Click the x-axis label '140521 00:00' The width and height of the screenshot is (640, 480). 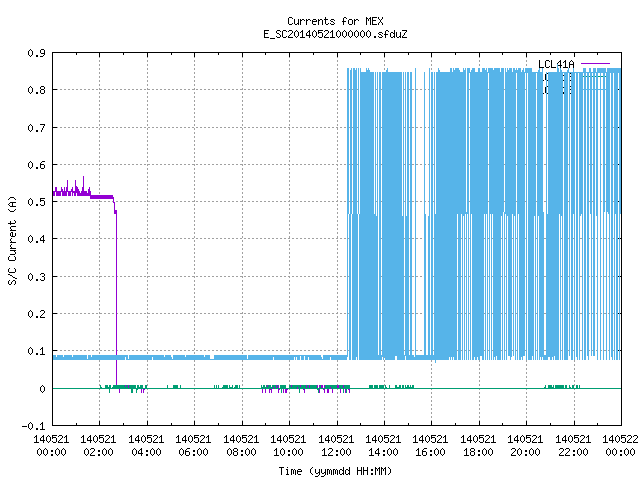click(51, 446)
